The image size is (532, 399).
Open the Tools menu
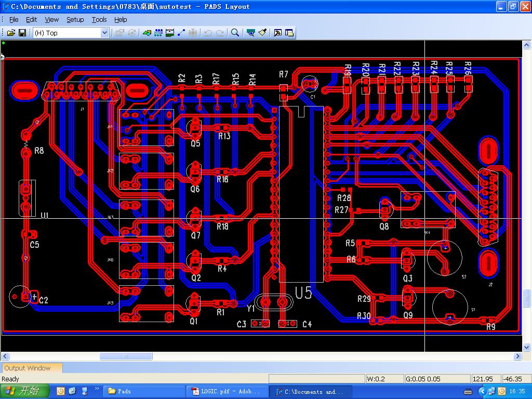coord(99,19)
